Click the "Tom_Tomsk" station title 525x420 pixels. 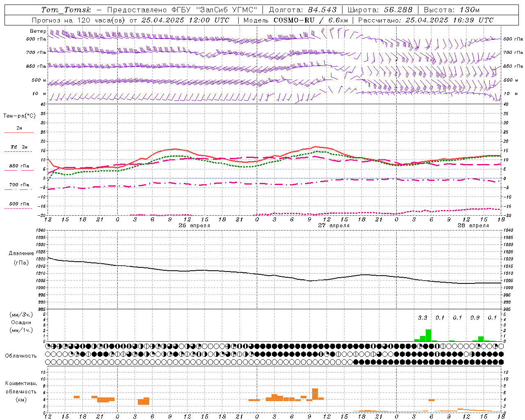(x=66, y=10)
